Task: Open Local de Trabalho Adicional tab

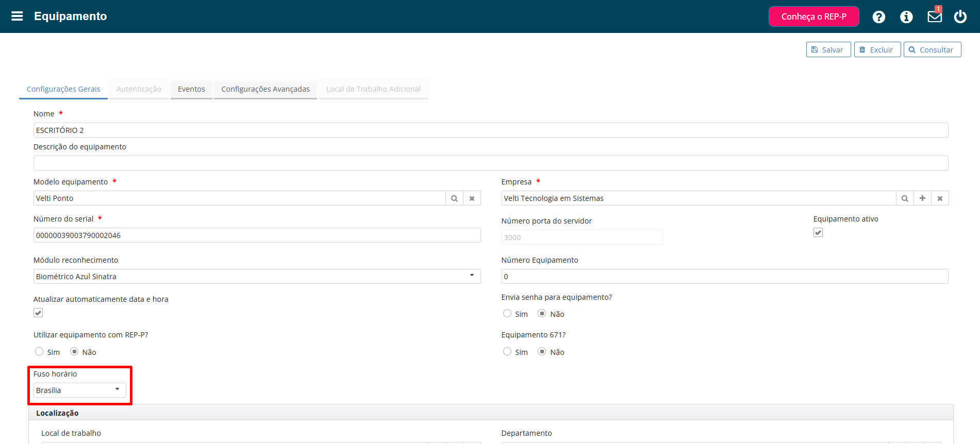Action: pos(373,89)
